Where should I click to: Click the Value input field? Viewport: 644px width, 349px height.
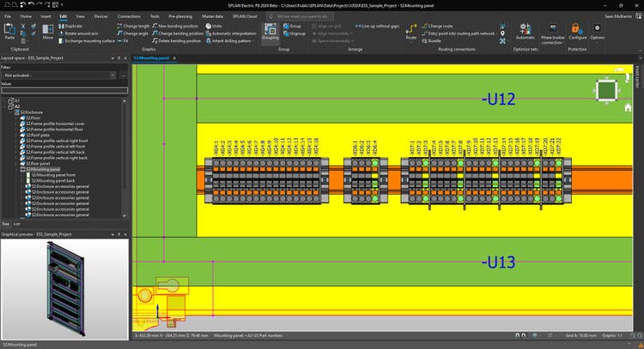64,90
